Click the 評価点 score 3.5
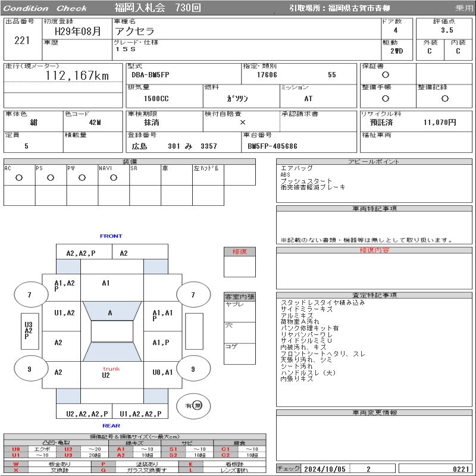 click(446, 30)
